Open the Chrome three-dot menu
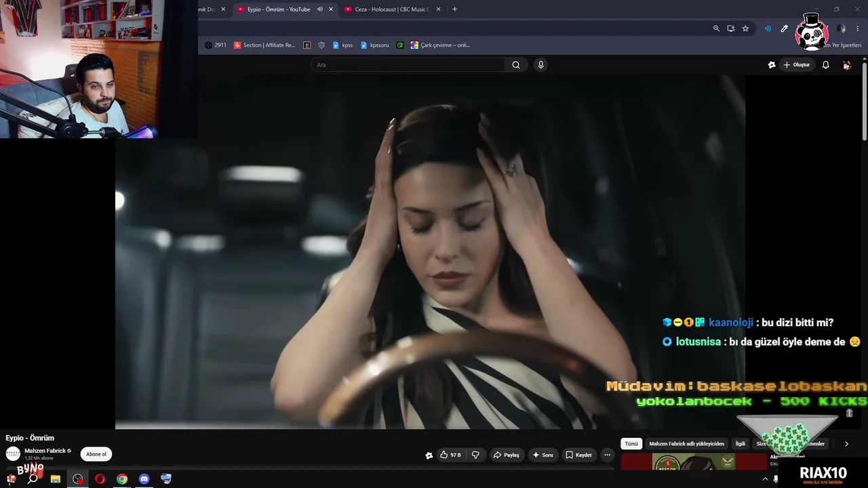The height and width of the screenshot is (488, 868). coord(858,28)
